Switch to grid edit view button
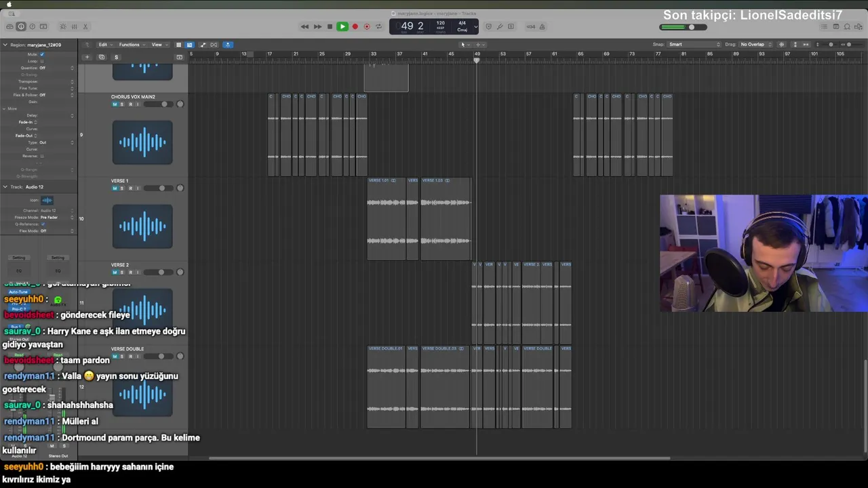The width and height of the screenshot is (868, 488). pyautogui.click(x=178, y=45)
